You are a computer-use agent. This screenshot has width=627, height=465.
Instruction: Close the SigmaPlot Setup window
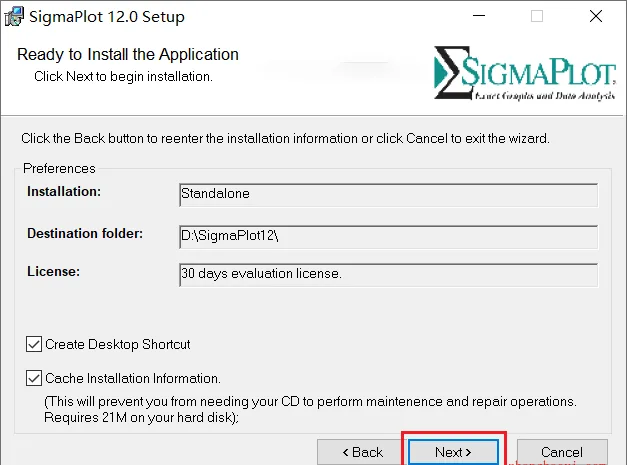[596, 16]
